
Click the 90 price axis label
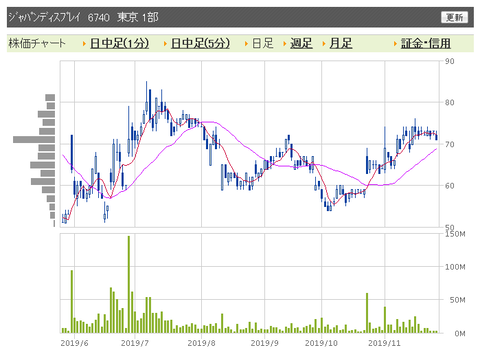449,61
